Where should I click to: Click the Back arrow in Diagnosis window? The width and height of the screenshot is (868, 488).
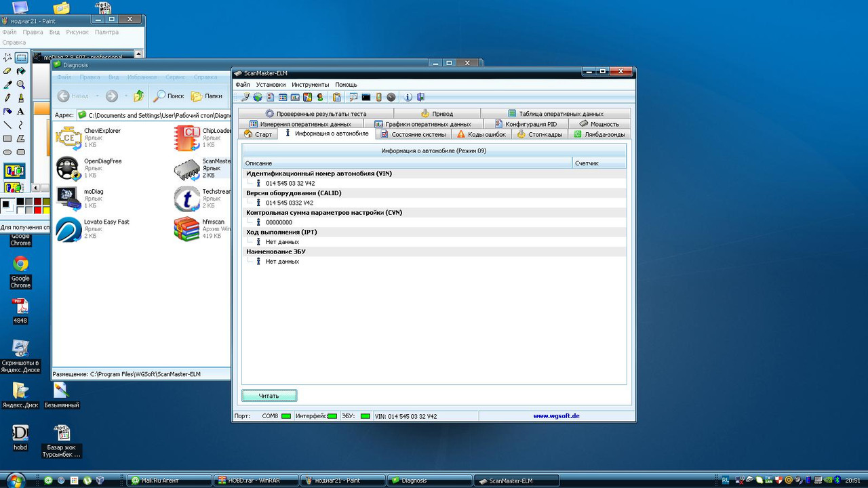[x=64, y=96]
